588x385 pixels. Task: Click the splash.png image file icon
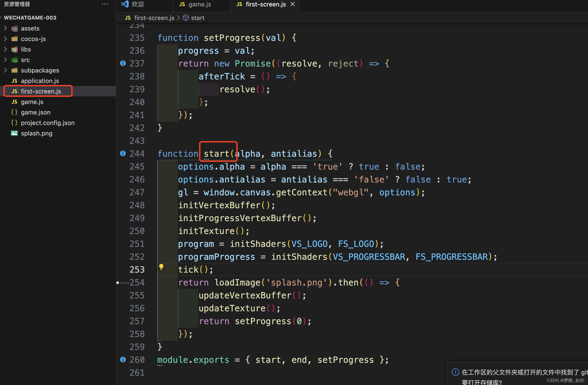click(14, 133)
